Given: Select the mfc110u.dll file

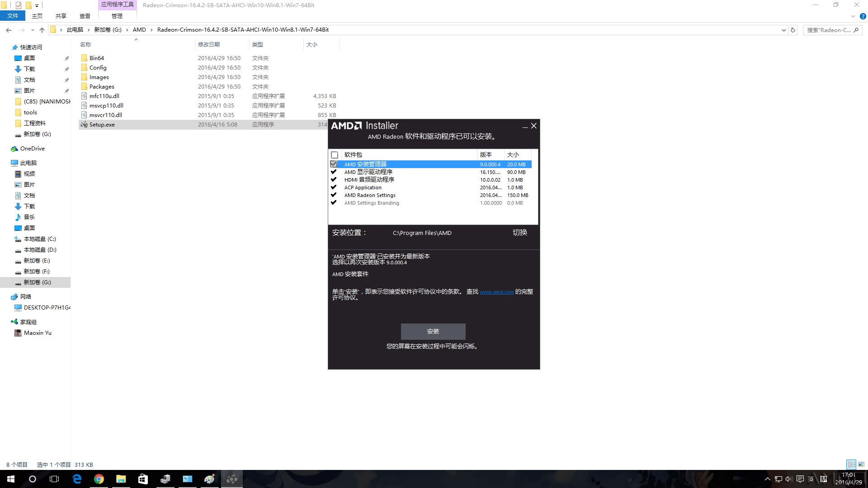Looking at the screenshot, I should tap(104, 96).
